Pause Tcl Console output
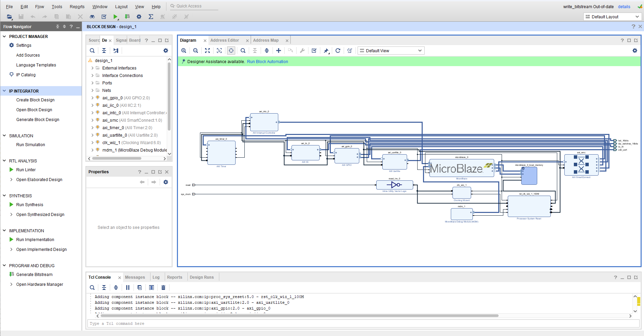This screenshot has height=336, width=644. pyautogui.click(x=128, y=288)
